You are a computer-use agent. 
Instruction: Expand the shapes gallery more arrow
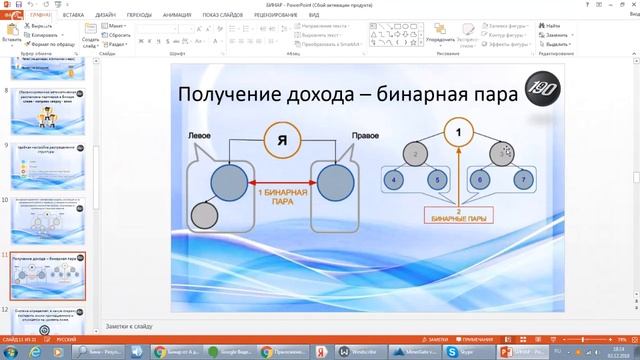click(x=421, y=42)
